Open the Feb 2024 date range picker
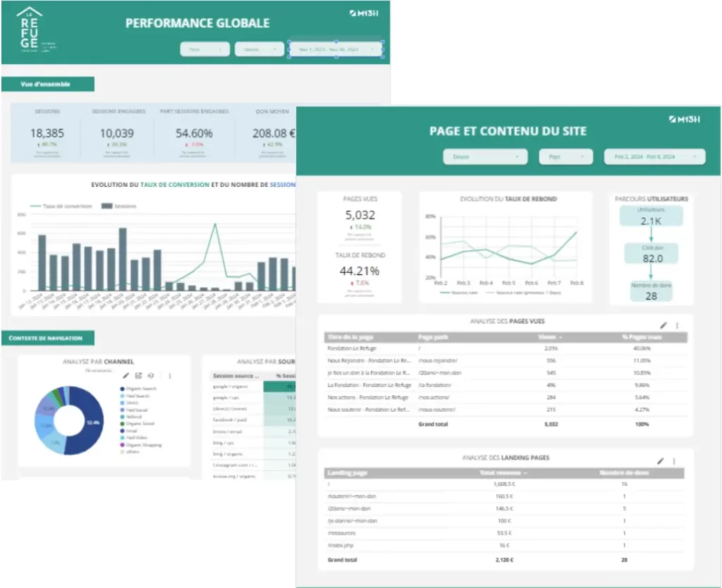The height and width of the screenshot is (588, 722). [x=655, y=157]
